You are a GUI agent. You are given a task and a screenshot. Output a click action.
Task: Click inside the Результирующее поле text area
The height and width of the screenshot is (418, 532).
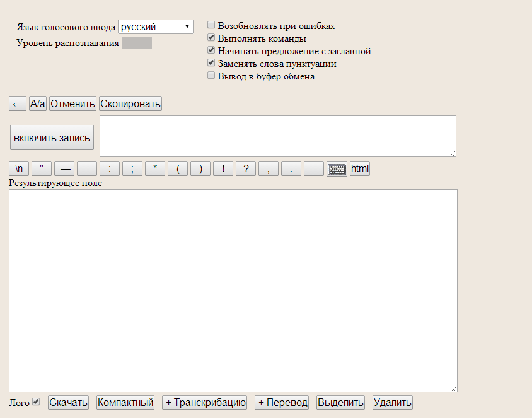[233, 291]
